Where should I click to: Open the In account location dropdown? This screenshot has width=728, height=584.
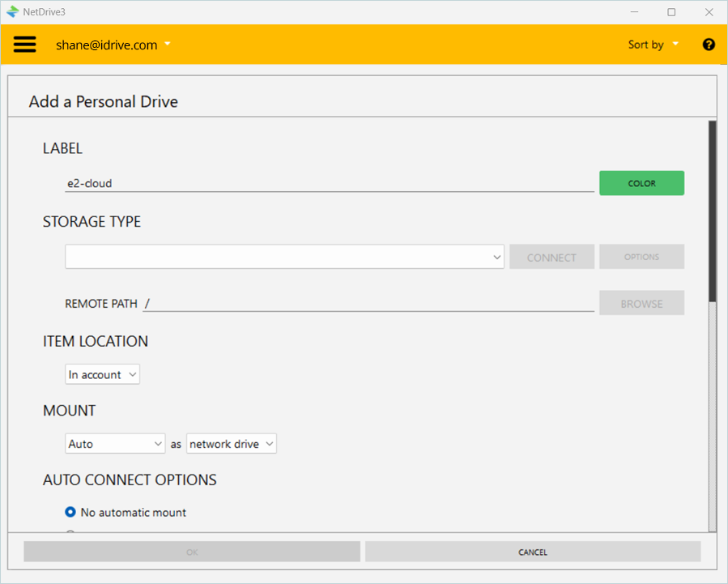click(x=103, y=374)
